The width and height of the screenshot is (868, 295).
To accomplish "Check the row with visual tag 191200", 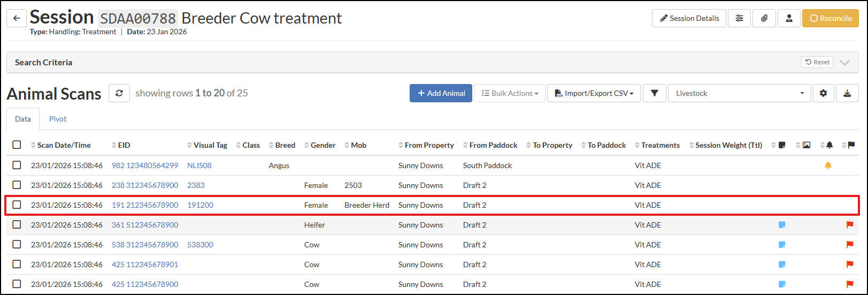I will click(17, 205).
